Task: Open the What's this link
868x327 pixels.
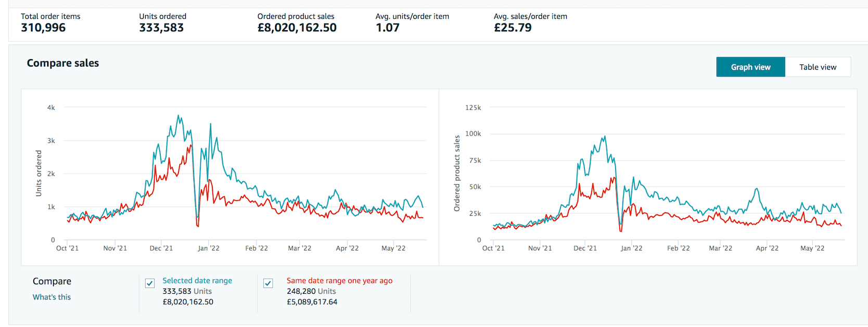Action: (x=52, y=297)
